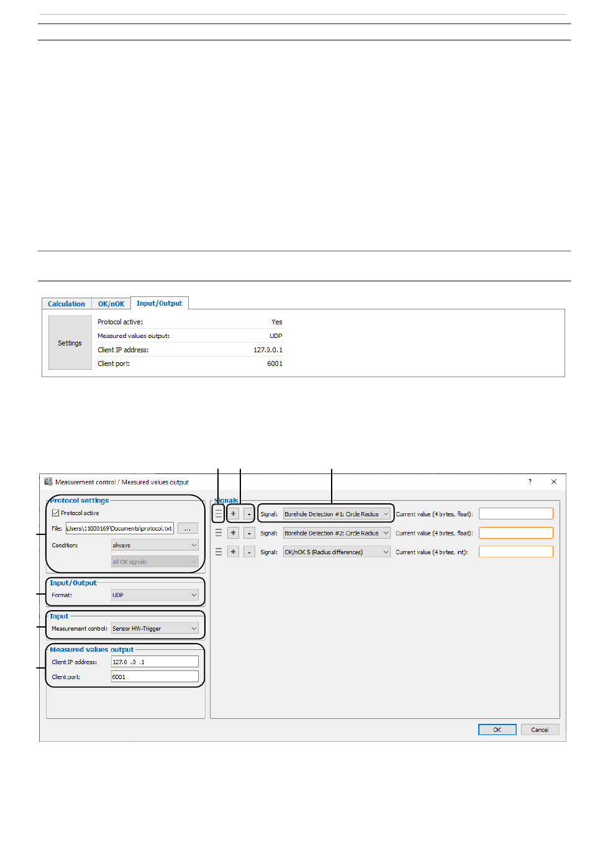590x868 pixels.
Task: Cancel the Measured values output dialog
Action: (540, 730)
